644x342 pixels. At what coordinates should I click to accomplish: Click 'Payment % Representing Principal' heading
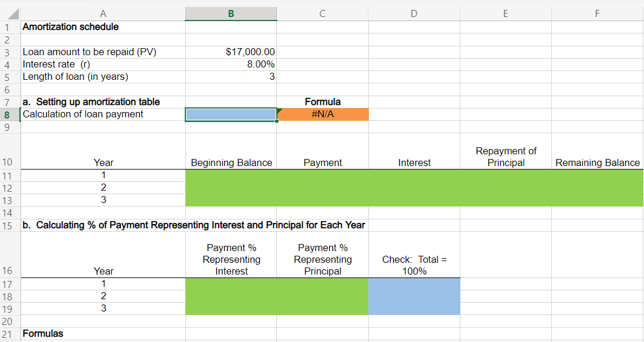pos(323,259)
